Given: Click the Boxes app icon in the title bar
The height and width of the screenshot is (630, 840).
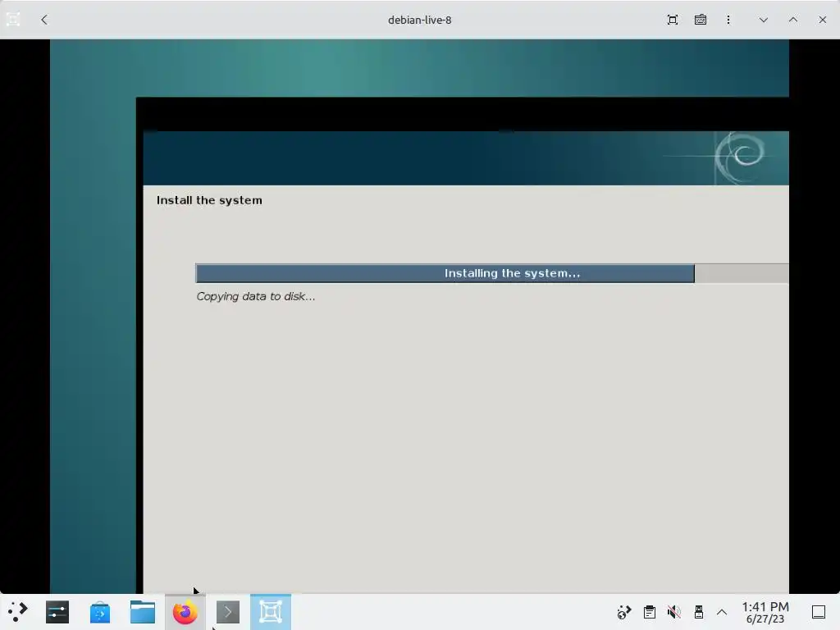Looking at the screenshot, I should click(x=13, y=20).
